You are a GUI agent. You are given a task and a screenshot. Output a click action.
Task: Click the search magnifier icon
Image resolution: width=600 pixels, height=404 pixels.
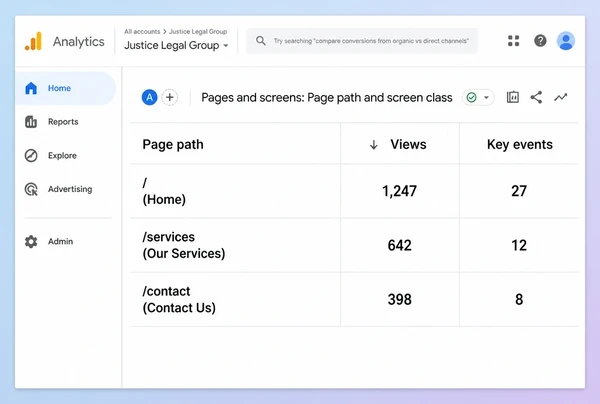261,41
